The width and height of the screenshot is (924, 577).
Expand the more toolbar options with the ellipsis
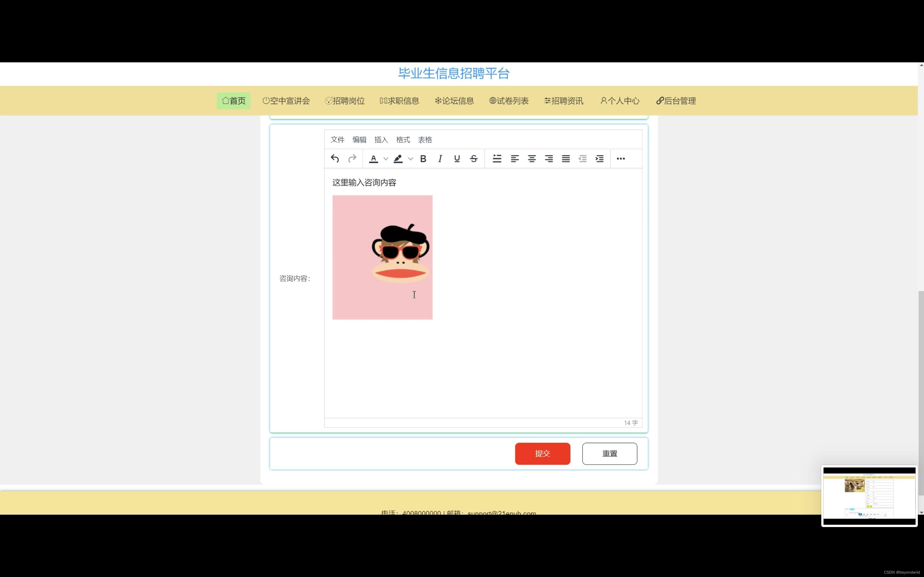(621, 158)
